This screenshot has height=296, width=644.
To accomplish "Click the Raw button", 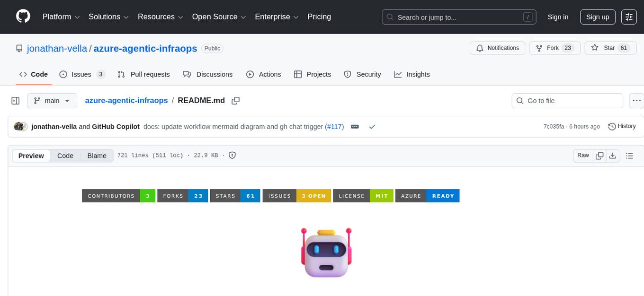I will click(x=582, y=155).
